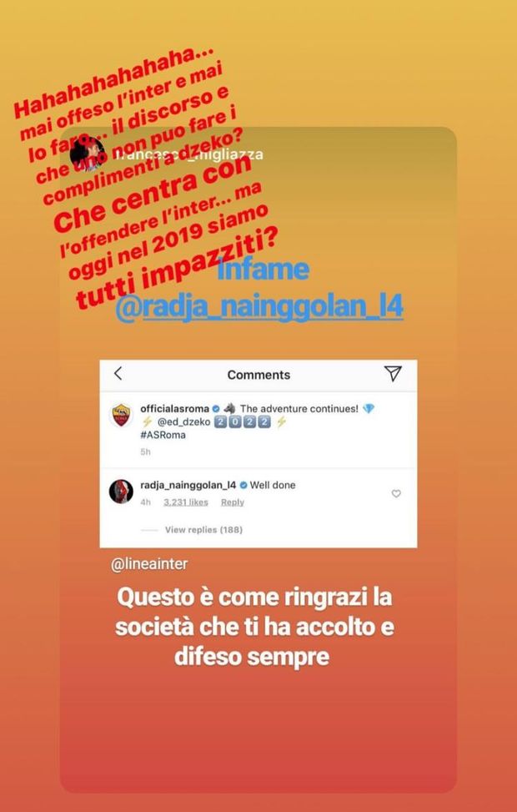517x812 pixels.
Task: Tap the @lineainter mention
Action: [x=149, y=564]
